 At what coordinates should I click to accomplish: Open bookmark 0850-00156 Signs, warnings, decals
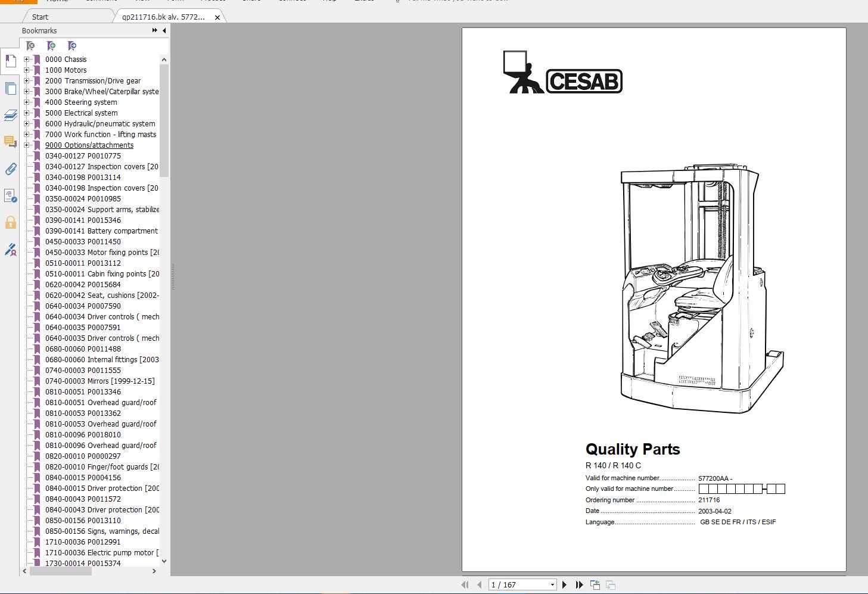point(102,531)
